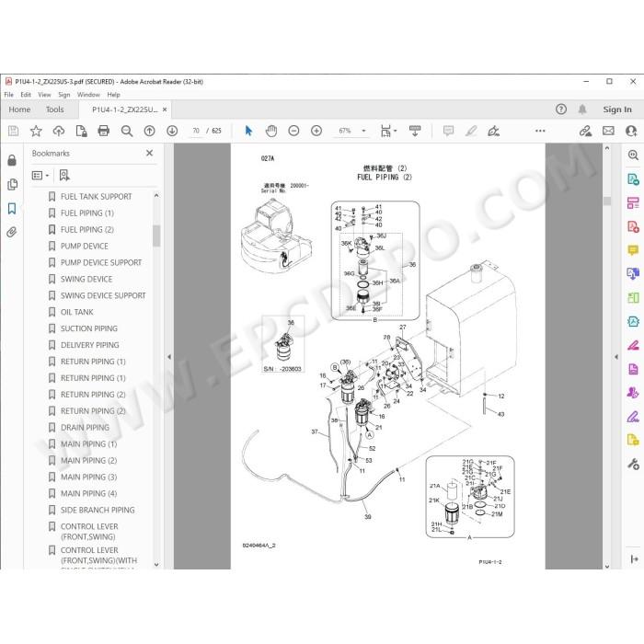Open page thumbnails panel
Viewport: 644px width, 644px height.
click(x=12, y=184)
